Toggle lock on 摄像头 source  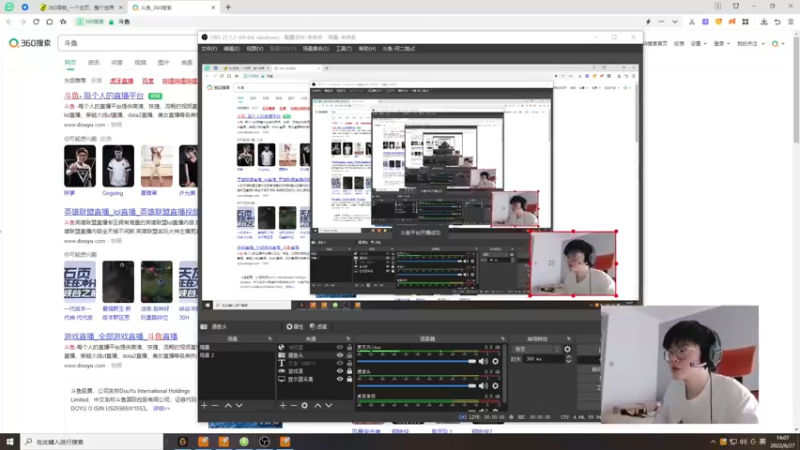(349, 355)
